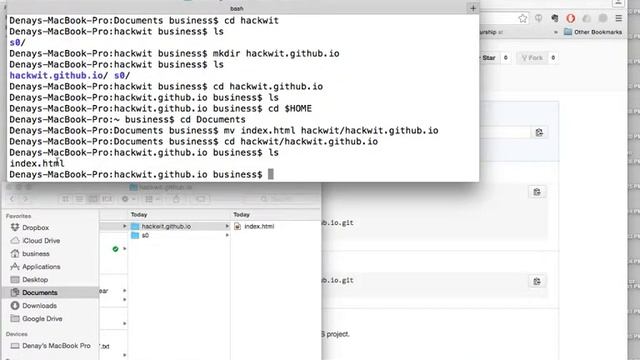Click the Fork button on GitHub page
The width and height of the screenshot is (640, 360).
pyautogui.click(x=532, y=58)
